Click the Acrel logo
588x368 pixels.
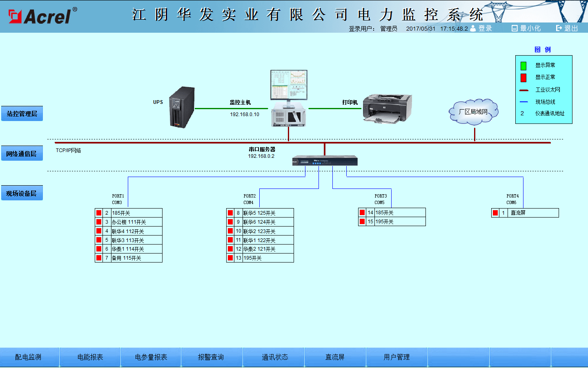[x=43, y=16]
